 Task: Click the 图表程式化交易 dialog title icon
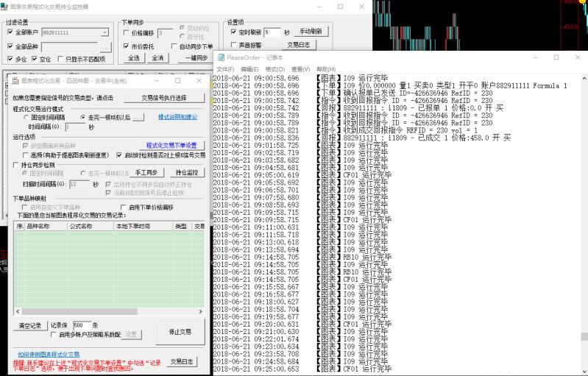click(15, 80)
